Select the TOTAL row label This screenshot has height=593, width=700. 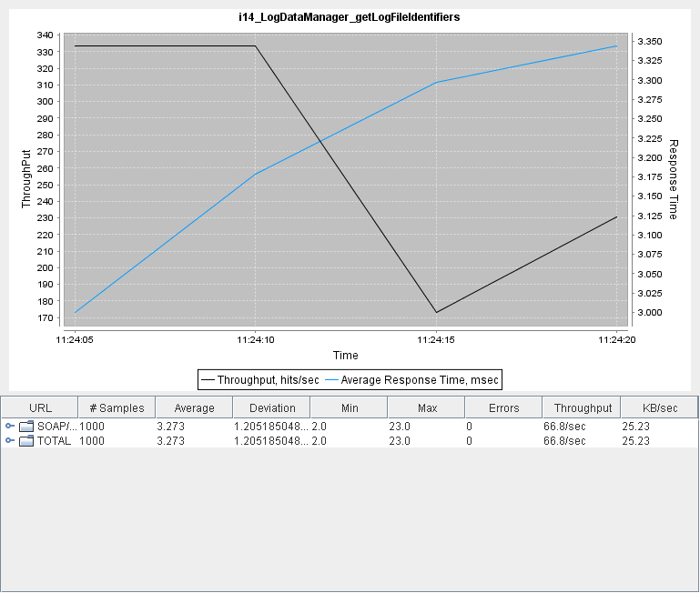[x=54, y=441]
